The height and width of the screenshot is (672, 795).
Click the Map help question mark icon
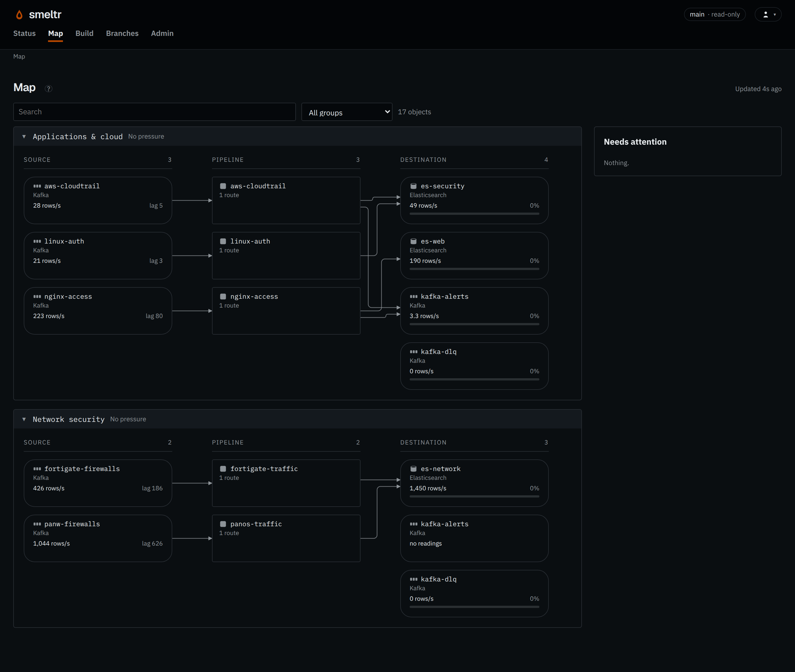(x=48, y=89)
